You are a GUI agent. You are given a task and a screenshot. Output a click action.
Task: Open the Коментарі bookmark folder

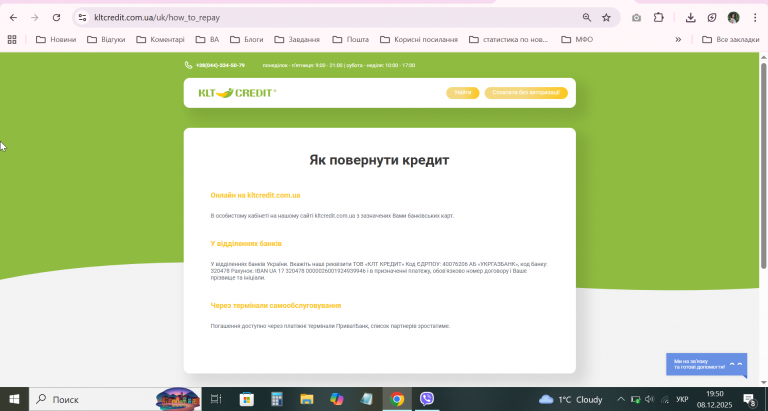(x=160, y=40)
